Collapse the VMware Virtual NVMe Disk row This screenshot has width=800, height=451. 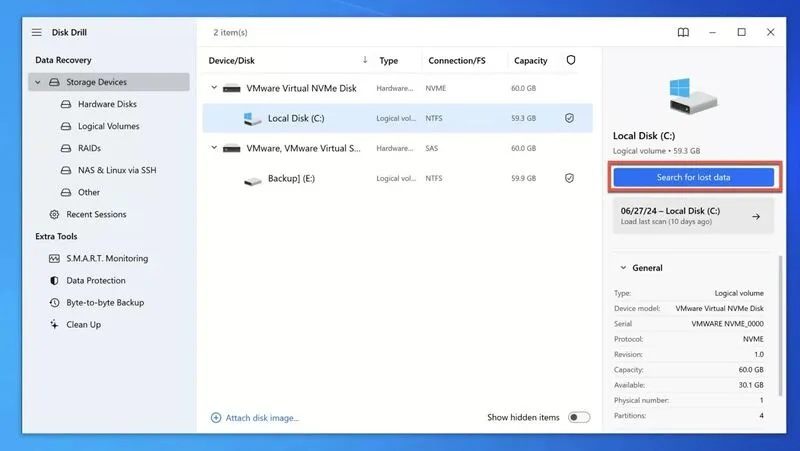click(214, 88)
